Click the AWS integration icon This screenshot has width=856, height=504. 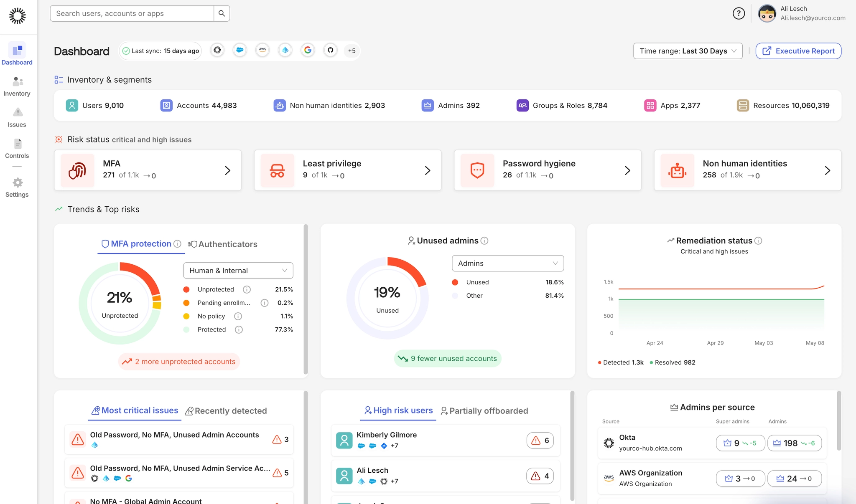[x=262, y=51]
